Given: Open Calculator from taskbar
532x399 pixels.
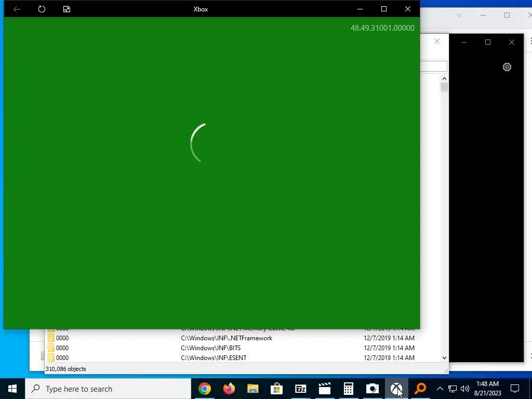Looking at the screenshot, I should [x=349, y=389].
